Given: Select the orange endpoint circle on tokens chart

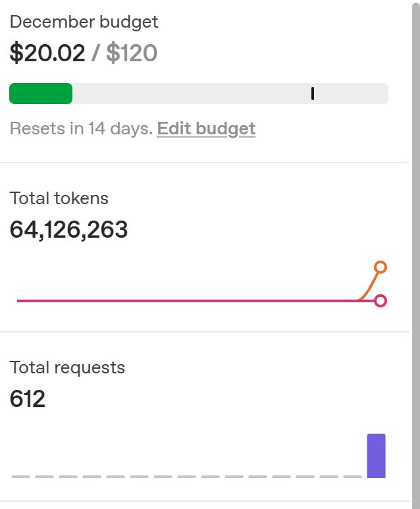Looking at the screenshot, I should [x=380, y=267].
